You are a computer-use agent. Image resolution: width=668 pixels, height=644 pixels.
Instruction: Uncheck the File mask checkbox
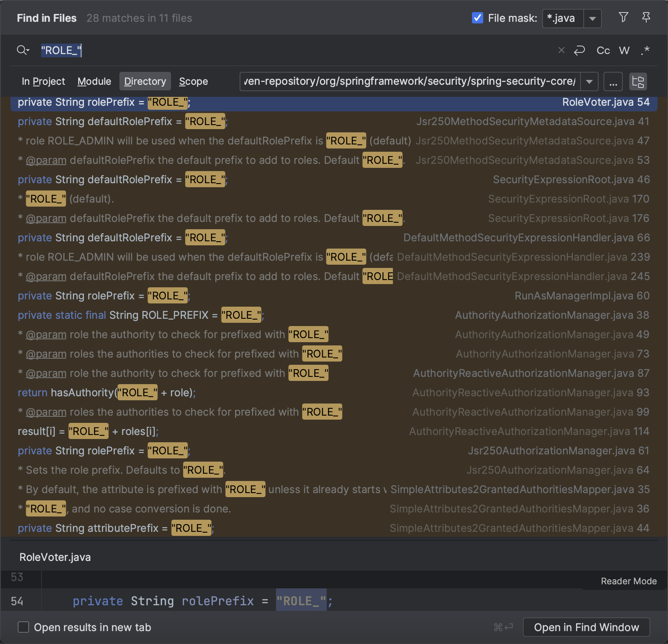[478, 18]
